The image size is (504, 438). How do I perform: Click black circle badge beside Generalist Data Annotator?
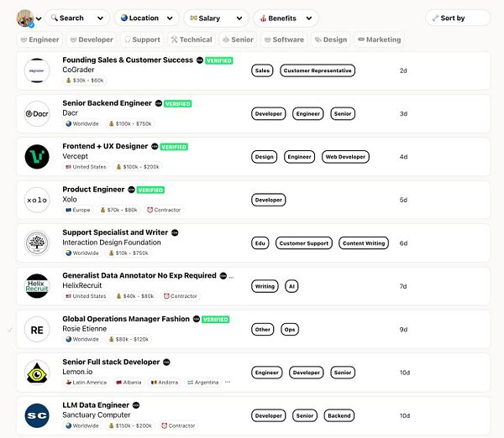point(223,276)
